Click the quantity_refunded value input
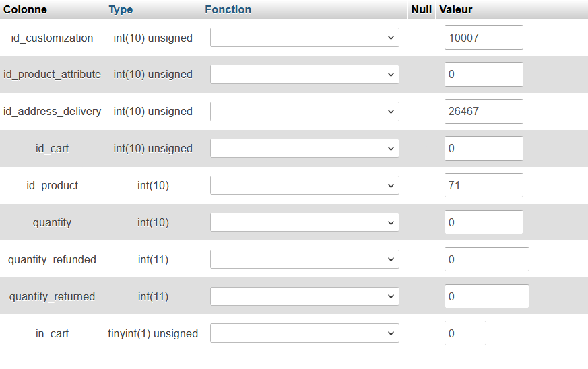The image size is (588, 369). 486,259
